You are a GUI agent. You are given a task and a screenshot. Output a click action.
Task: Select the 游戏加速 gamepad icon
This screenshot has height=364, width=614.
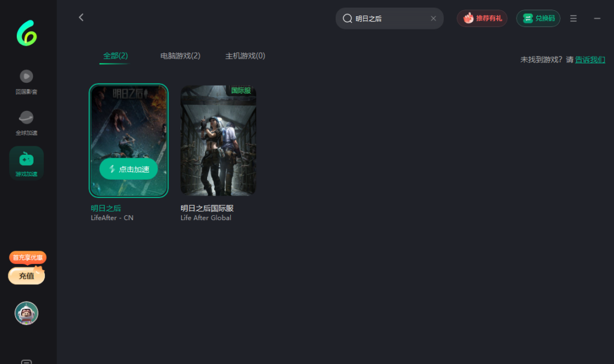(26, 160)
